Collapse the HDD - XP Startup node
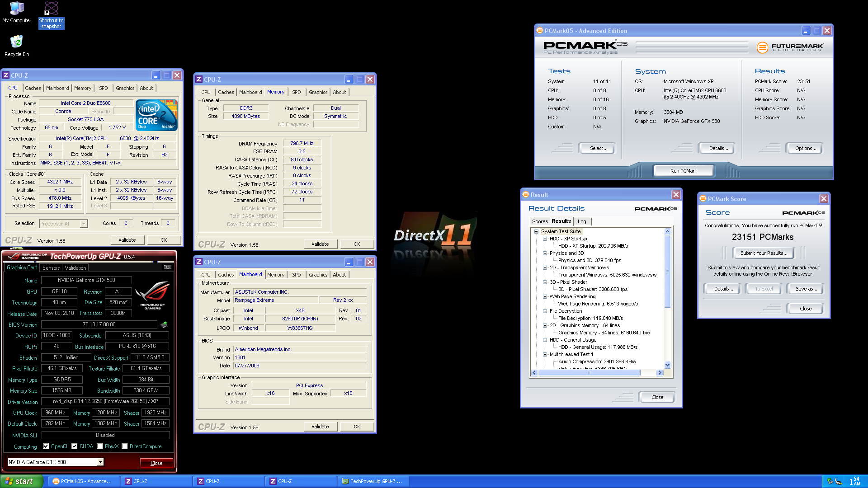 545,239
